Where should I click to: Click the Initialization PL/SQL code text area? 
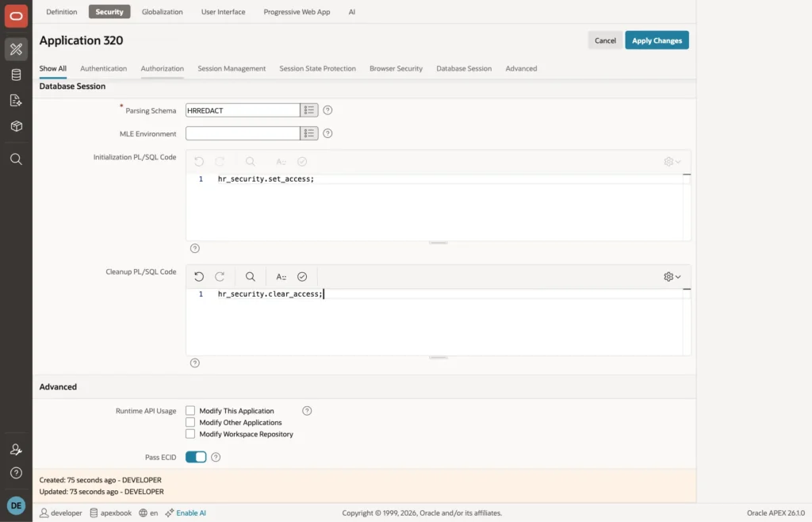point(438,206)
